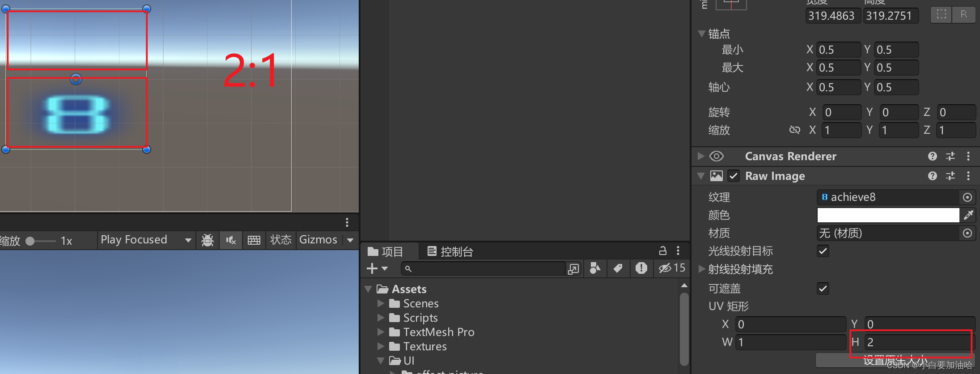The width and height of the screenshot is (980, 374).
Task: Click the search by type icon
Action: click(595, 268)
